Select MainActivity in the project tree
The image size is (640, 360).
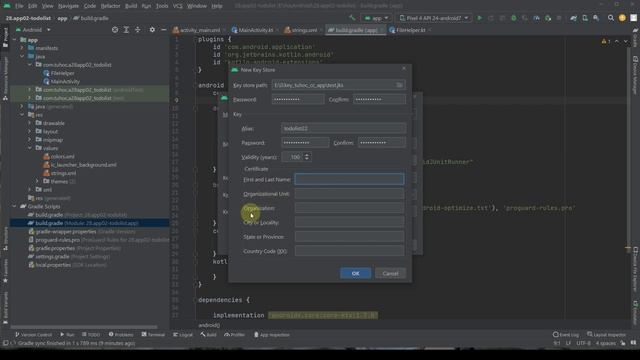65,81
